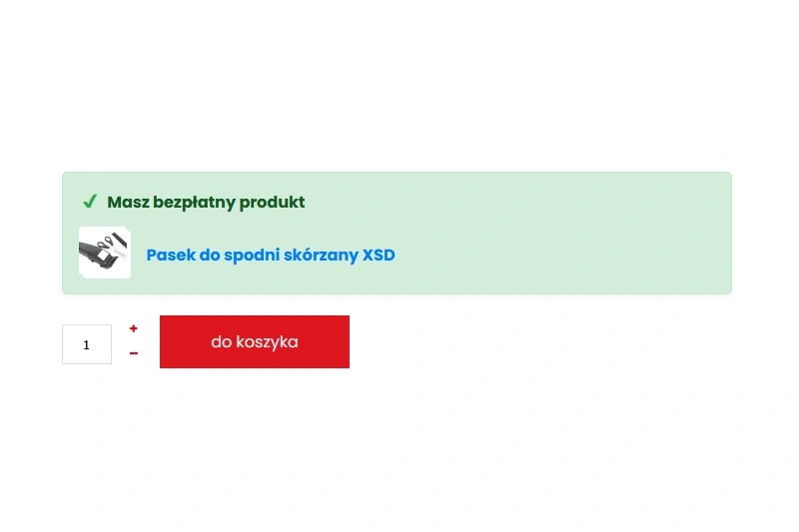Click the red plus sign beside quantity
799x532 pixels.
pos(134,328)
